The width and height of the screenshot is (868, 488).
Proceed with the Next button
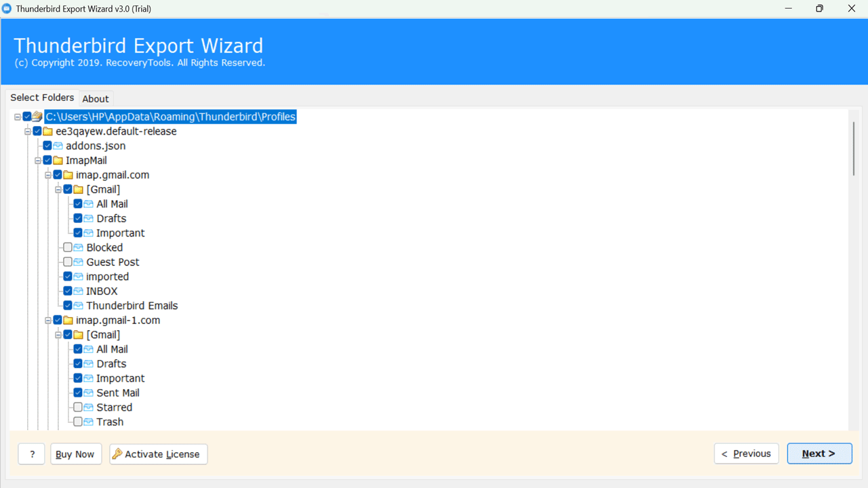[819, 453]
